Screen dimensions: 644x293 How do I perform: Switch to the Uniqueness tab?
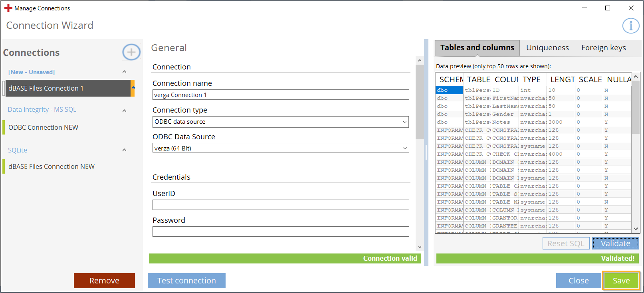(547, 48)
